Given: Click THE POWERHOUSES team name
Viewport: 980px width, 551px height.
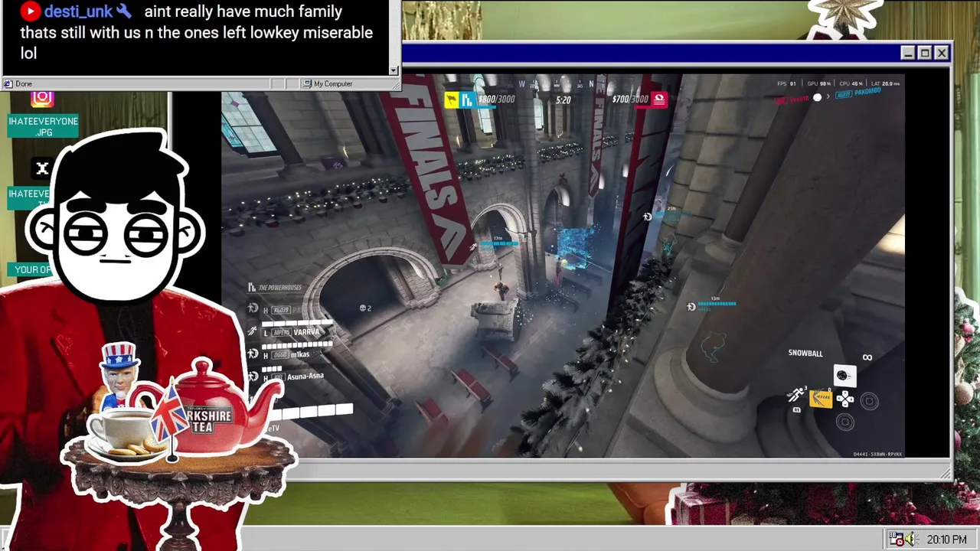Looking at the screenshot, I should pyautogui.click(x=280, y=288).
